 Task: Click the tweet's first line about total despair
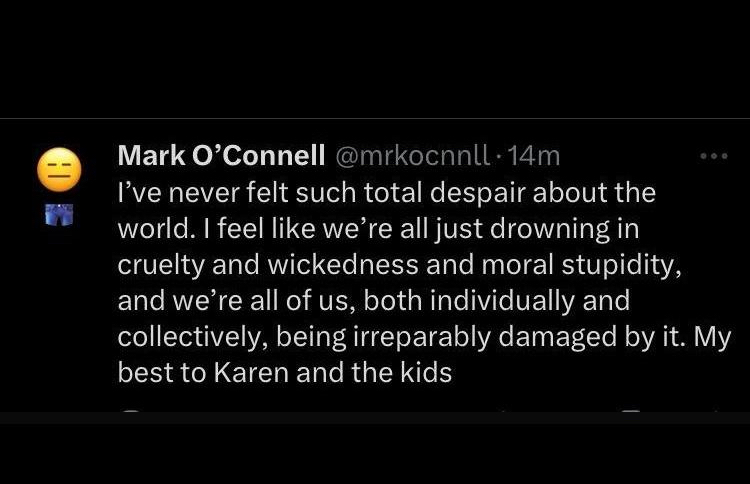(x=385, y=192)
